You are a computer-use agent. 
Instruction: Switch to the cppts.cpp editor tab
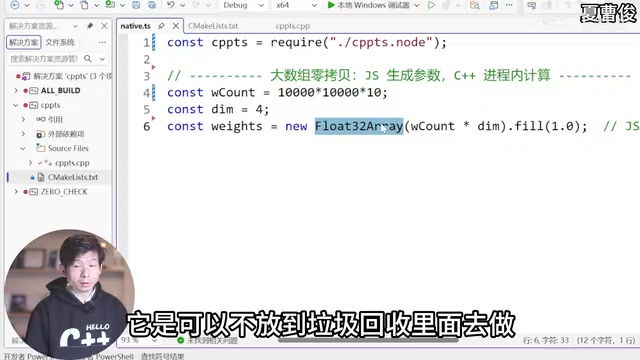pos(292,26)
